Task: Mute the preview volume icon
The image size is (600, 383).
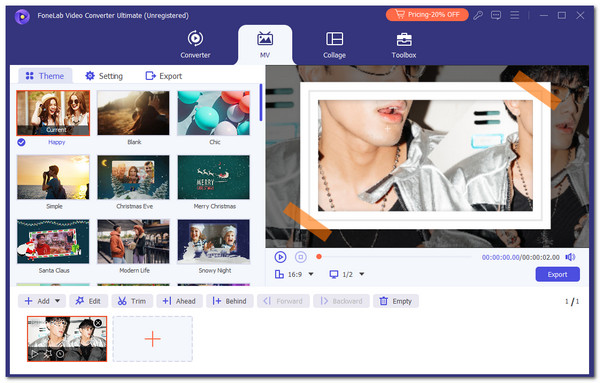Action: click(571, 257)
